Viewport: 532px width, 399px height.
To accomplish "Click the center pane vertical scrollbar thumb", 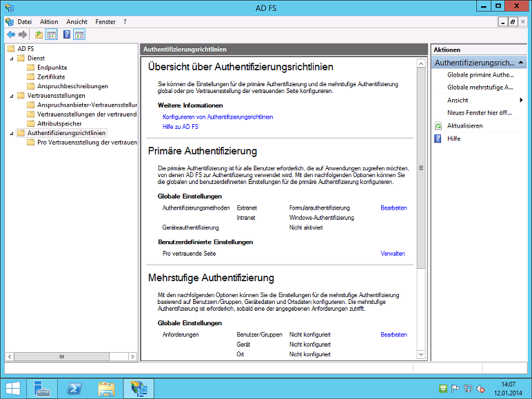I will (x=421, y=168).
